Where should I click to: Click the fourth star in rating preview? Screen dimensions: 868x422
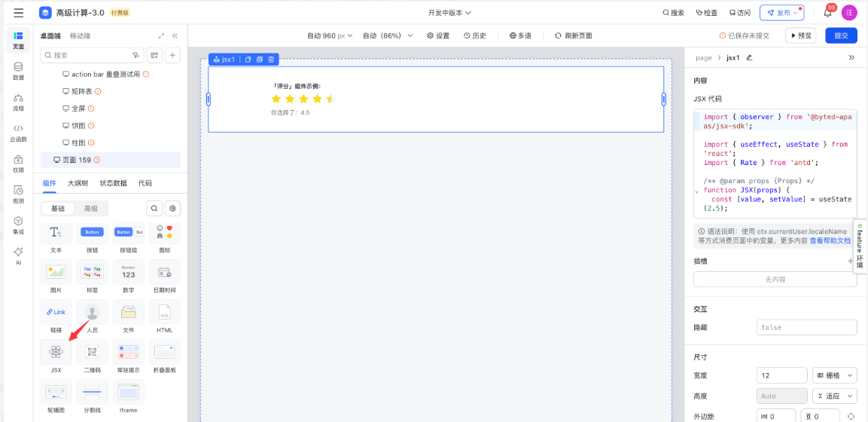pos(317,99)
